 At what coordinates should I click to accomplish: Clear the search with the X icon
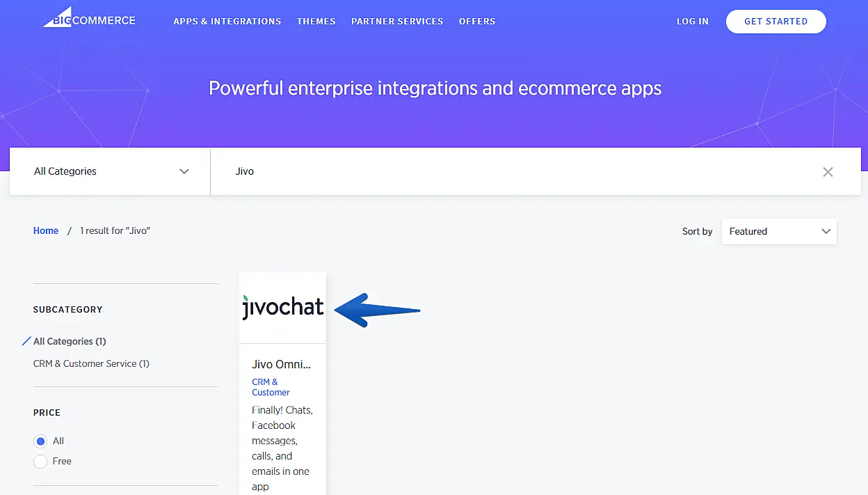[828, 172]
